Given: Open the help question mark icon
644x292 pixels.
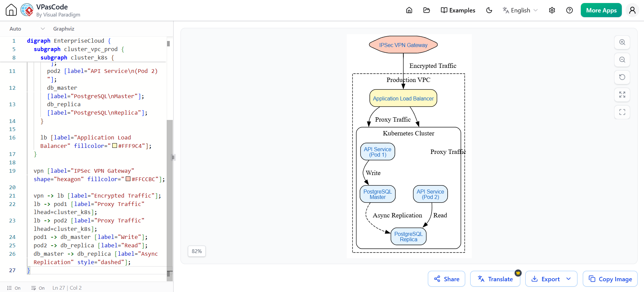Looking at the screenshot, I should pos(569,10).
